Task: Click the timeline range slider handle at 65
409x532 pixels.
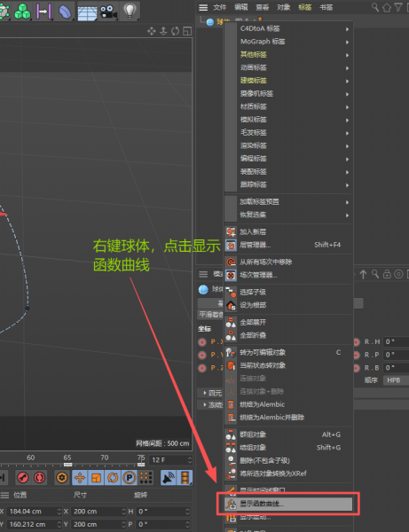Action: click(x=67, y=465)
